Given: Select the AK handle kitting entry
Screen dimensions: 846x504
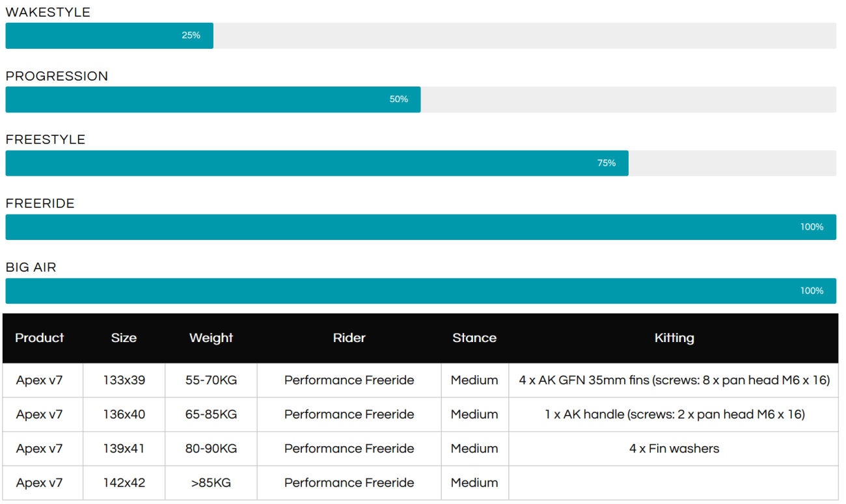Looking at the screenshot, I should click(674, 414).
